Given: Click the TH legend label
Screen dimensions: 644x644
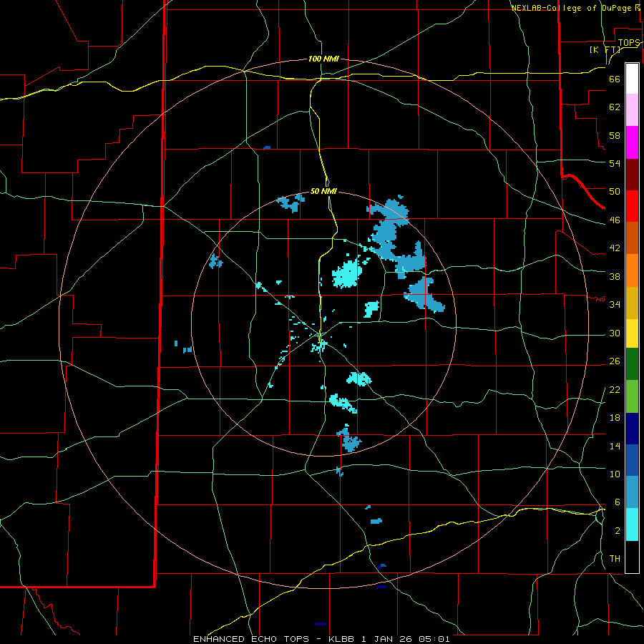Looking at the screenshot, I should tap(615, 559).
